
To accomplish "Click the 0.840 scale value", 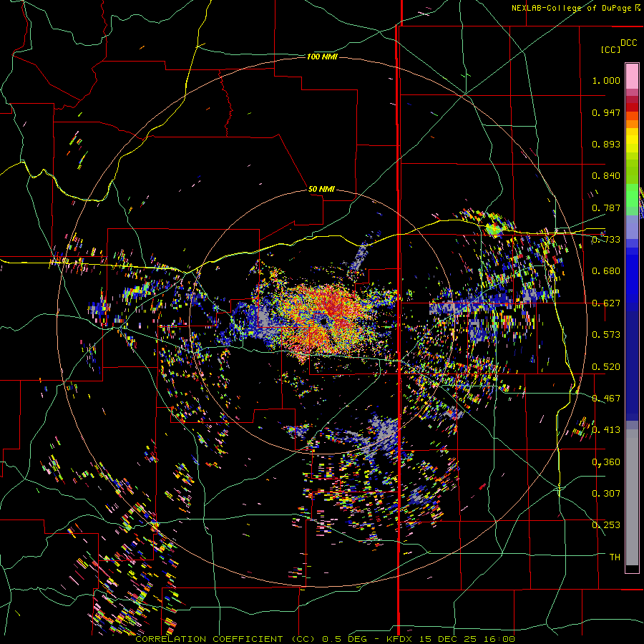I will pyautogui.click(x=606, y=176).
